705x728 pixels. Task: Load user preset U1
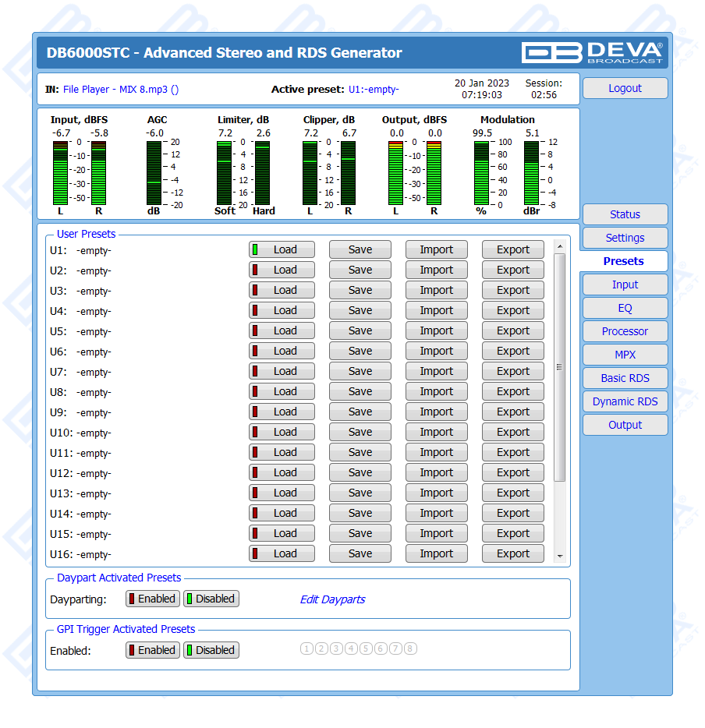(282, 249)
